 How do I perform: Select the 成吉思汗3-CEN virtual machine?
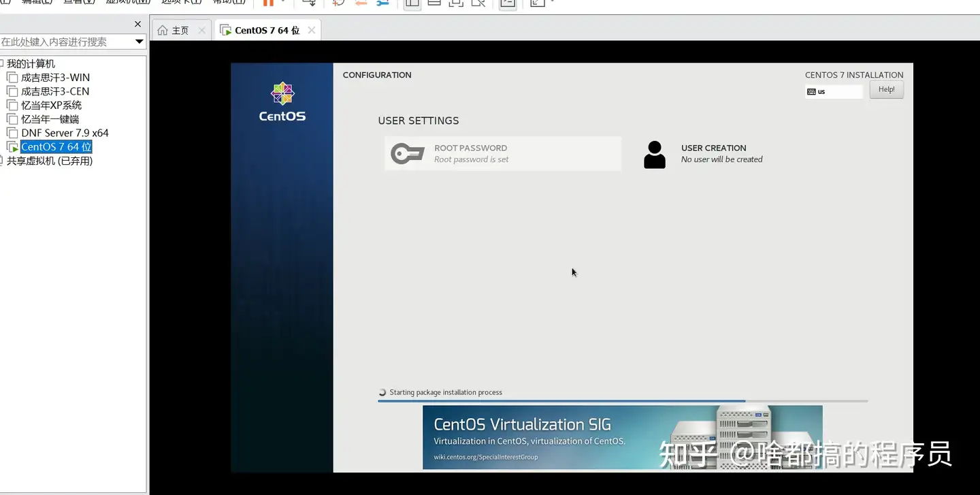click(55, 91)
